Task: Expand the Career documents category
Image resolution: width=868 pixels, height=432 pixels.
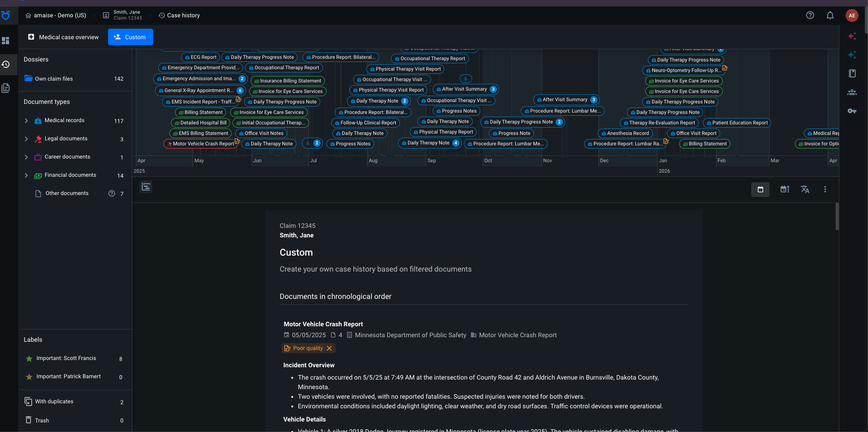Action: (26, 157)
